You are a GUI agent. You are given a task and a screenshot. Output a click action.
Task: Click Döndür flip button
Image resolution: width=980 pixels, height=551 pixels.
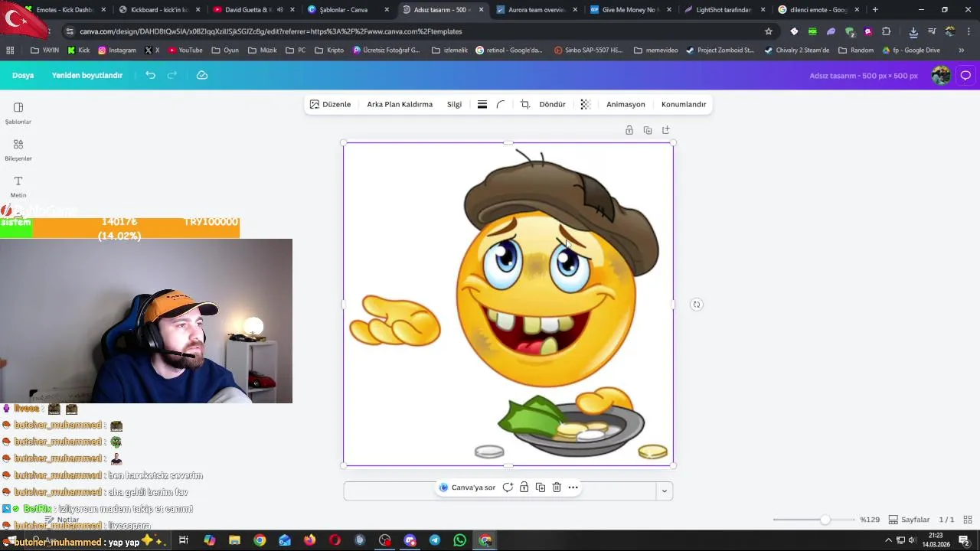coord(552,104)
